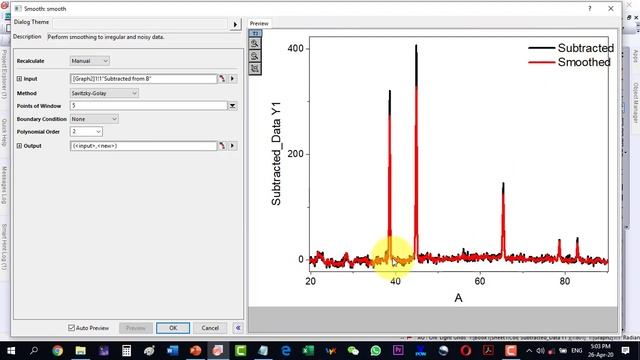This screenshot has width=640, height=360.
Task: Open the Smart Hint Log side tab
Action: tap(4, 247)
